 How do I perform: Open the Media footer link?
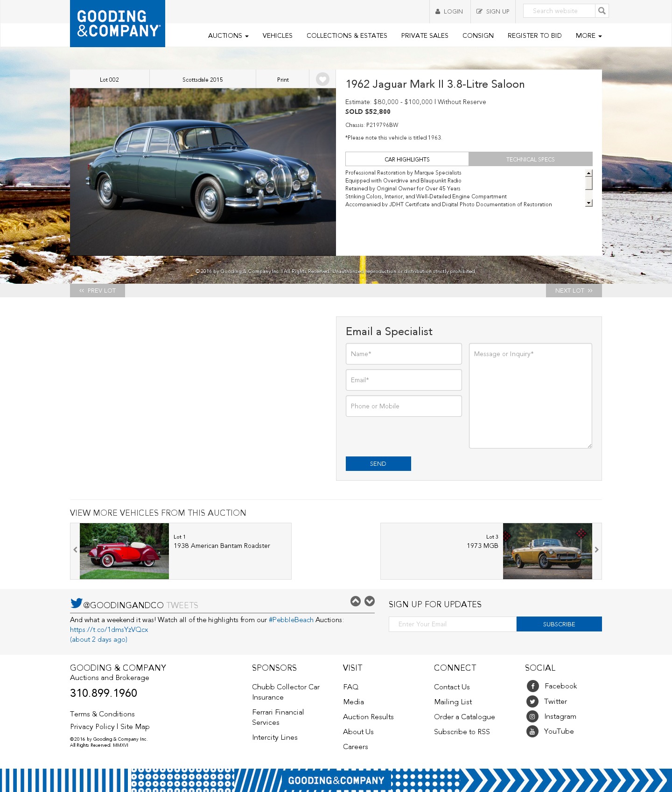point(353,702)
